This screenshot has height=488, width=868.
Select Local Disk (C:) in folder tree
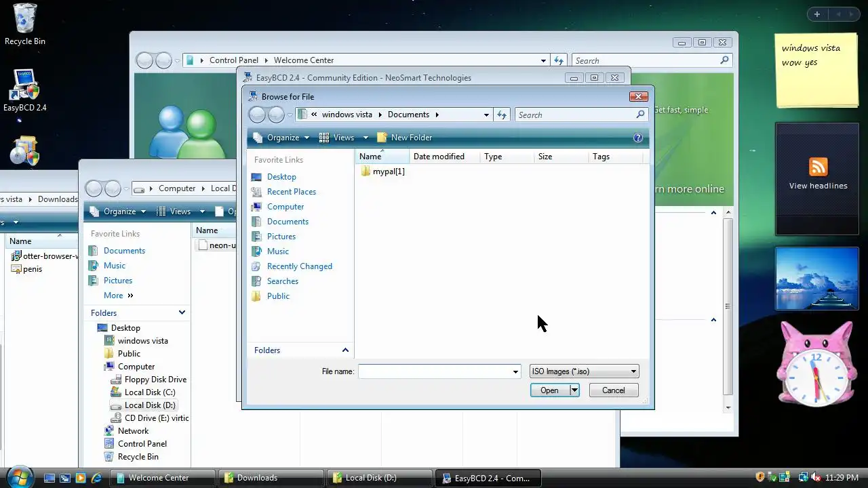150,392
